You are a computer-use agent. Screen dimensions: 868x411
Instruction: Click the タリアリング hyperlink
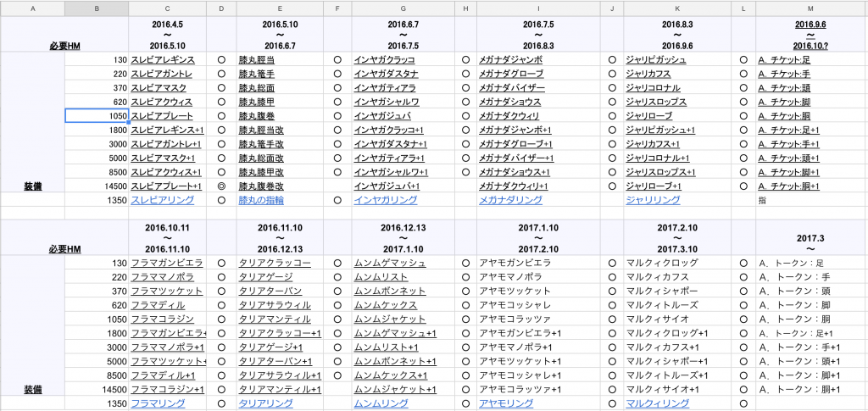pos(267,404)
